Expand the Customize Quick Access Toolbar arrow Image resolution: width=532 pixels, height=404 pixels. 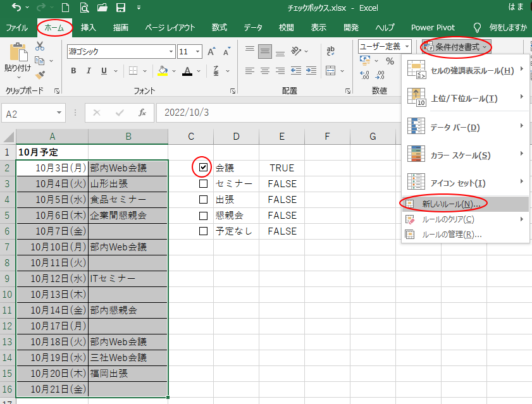tap(139, 8)
